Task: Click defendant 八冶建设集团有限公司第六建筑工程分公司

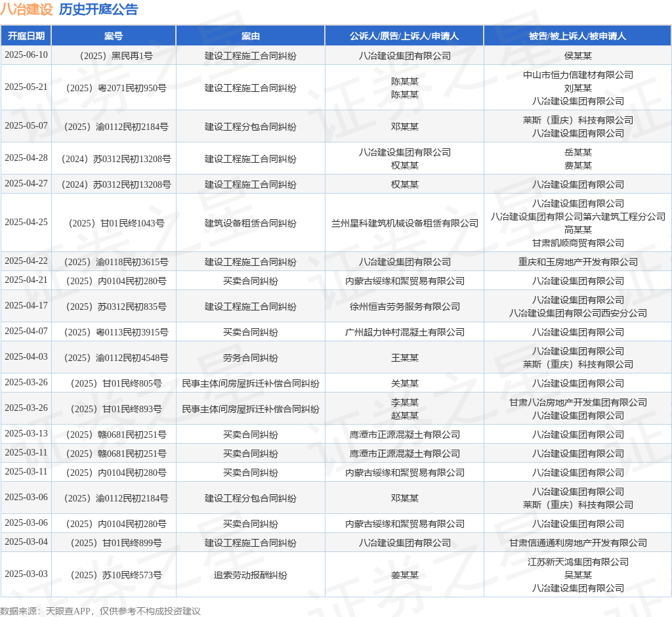Action: click(x=577, y=217)
